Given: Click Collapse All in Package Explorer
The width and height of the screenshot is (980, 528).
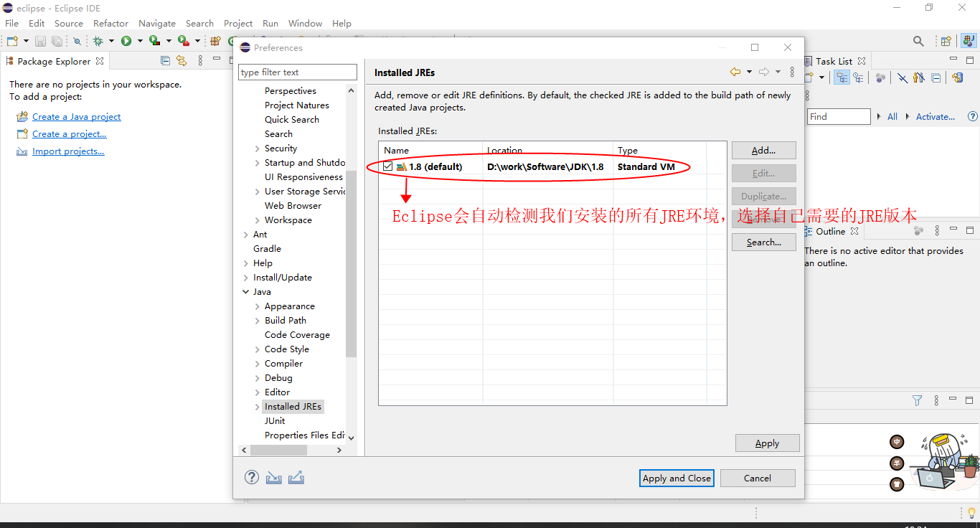Looking at the screenshot, I should (x=166, y=61).
